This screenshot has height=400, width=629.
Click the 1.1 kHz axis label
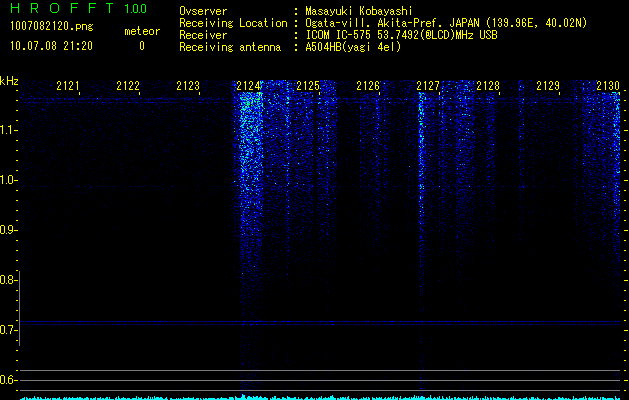(8, 130)
